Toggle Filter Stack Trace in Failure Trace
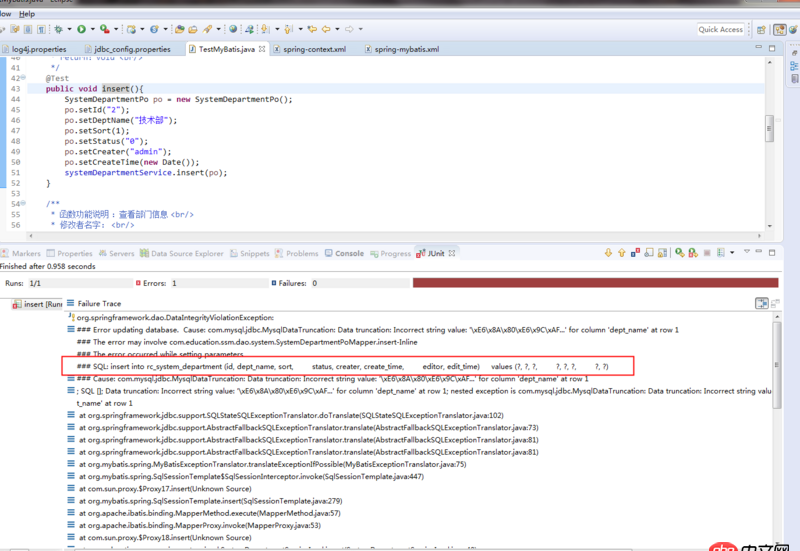This screenshot has height=551, width=800. tap(761, 303)
